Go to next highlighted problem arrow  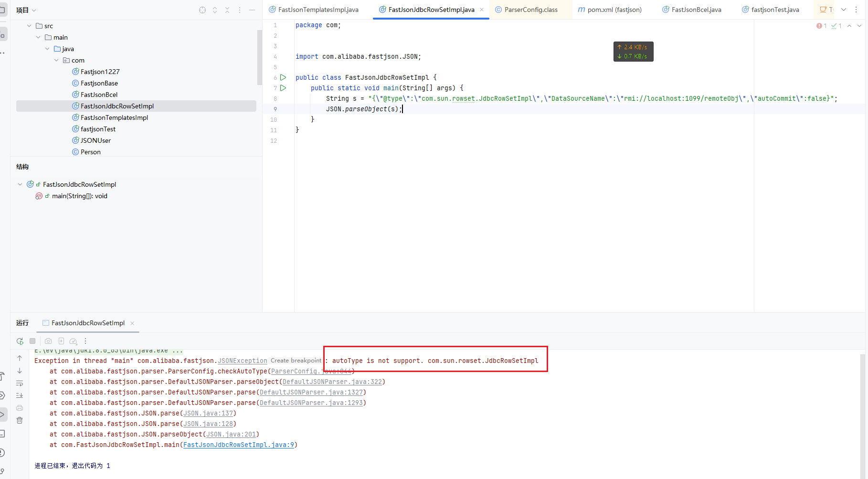click(859, 26)
